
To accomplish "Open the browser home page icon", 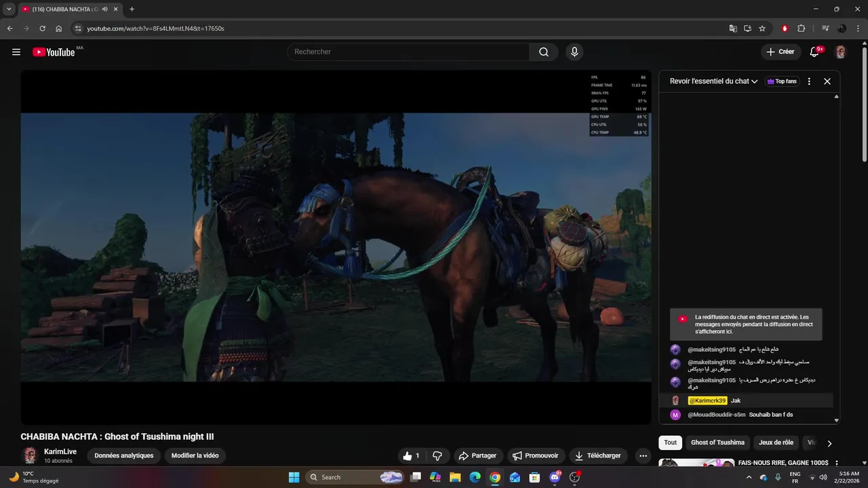I will pos(59,28).
